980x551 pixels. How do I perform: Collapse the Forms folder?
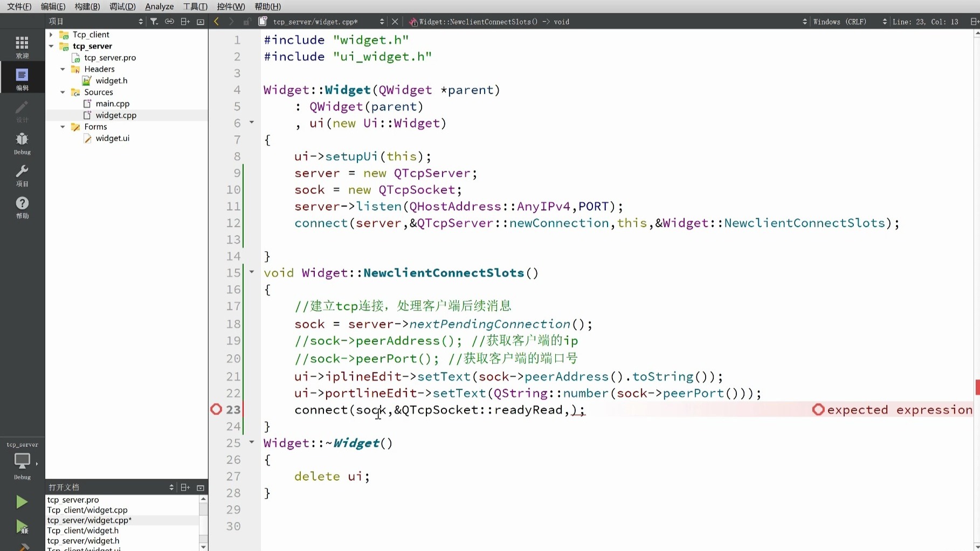tap(63, 127)
